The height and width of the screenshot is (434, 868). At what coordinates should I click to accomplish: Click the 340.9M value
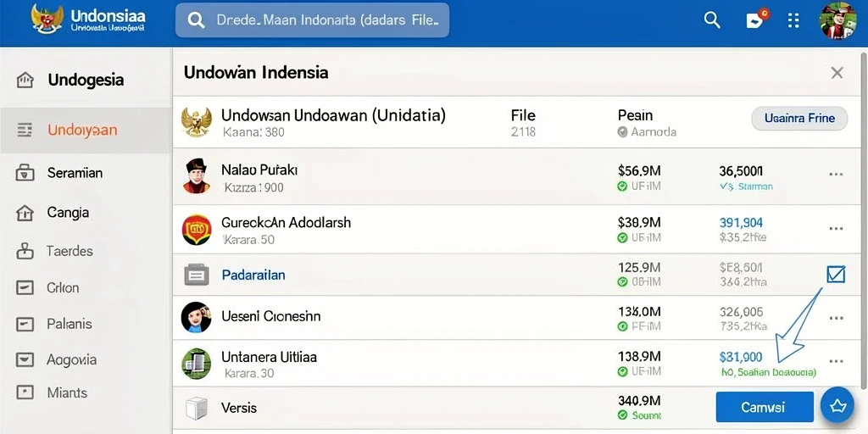[x=639, y=400]
